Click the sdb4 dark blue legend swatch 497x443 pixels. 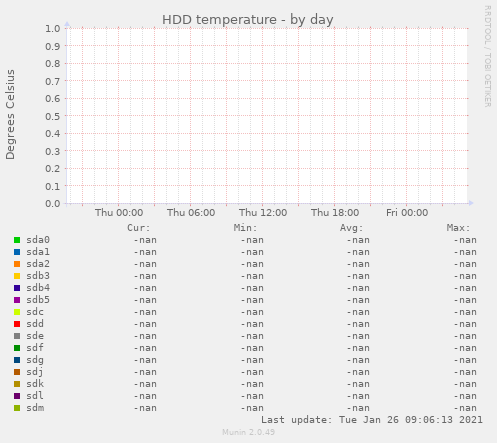(x=17, y=288)
